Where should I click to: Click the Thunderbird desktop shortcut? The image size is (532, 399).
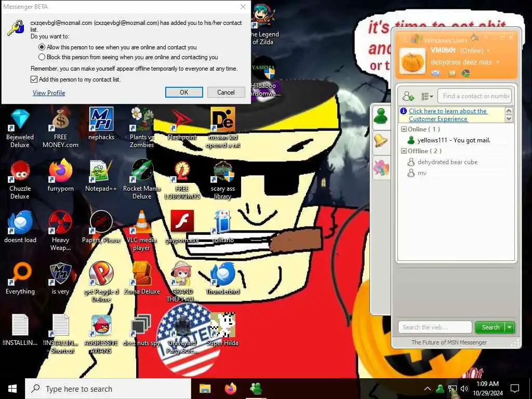coord(223,278)
